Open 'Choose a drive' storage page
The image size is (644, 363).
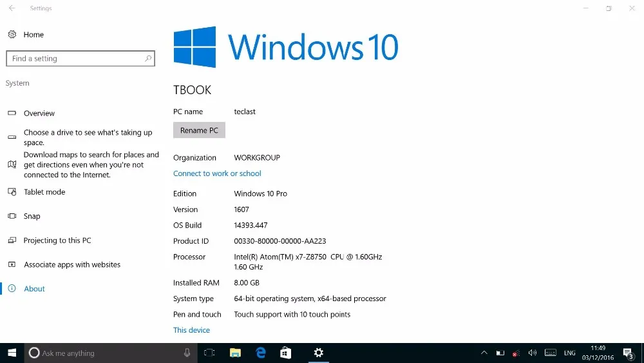tap(88, 137)
